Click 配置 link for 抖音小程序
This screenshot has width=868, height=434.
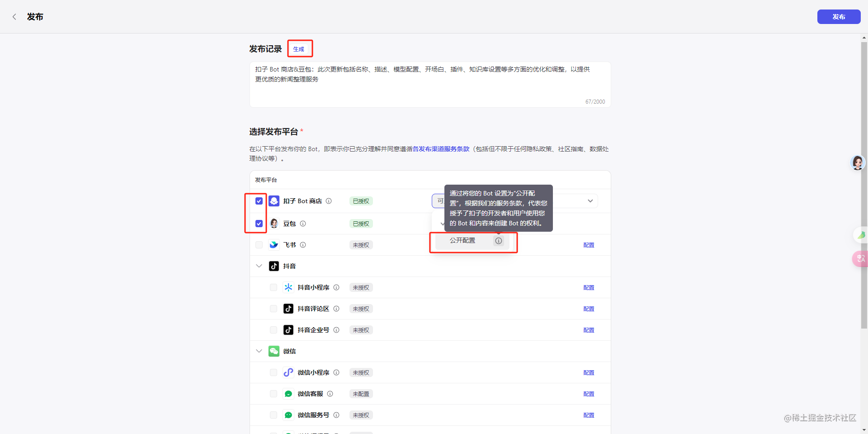tap(589, 287)
